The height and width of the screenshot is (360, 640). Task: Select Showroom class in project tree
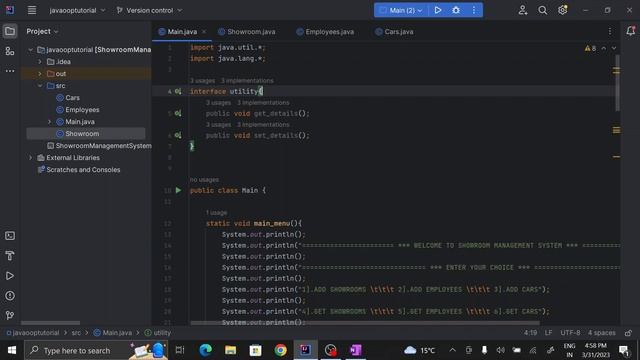click(82, 133)
